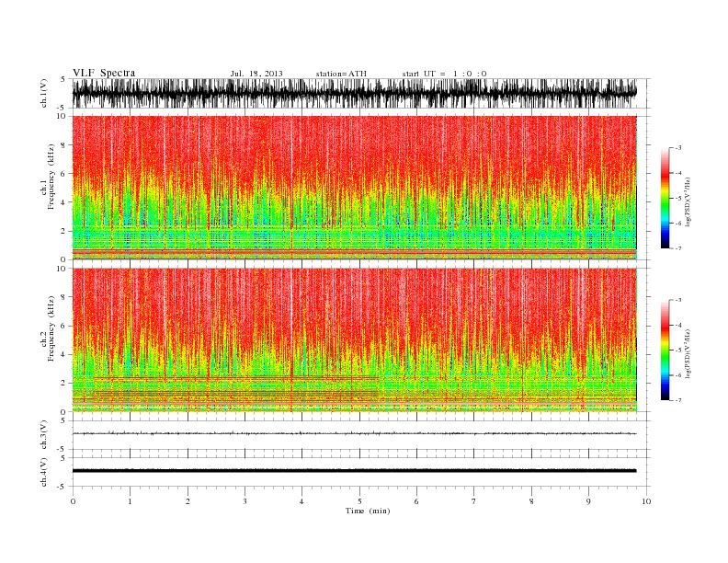The height and width of the screenshot is (563, 728).
Task: Click the "station=ATH" header label
Action: 341,74
